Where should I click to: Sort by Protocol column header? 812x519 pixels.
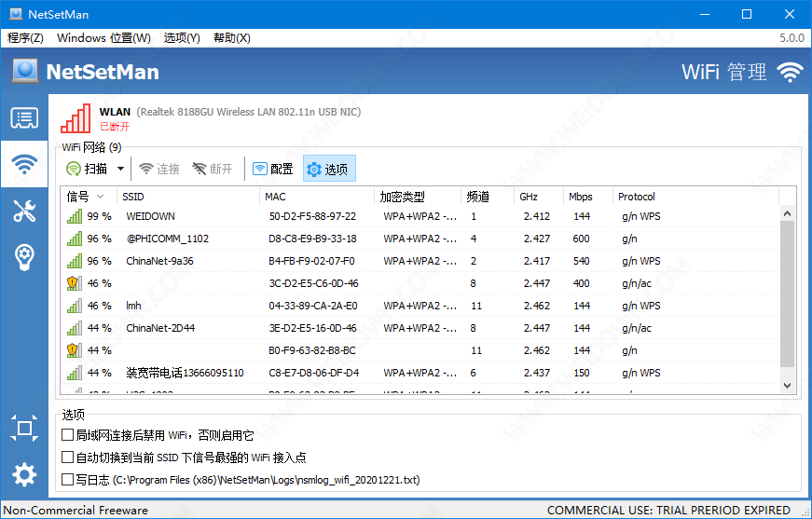[x=695, y=197]
